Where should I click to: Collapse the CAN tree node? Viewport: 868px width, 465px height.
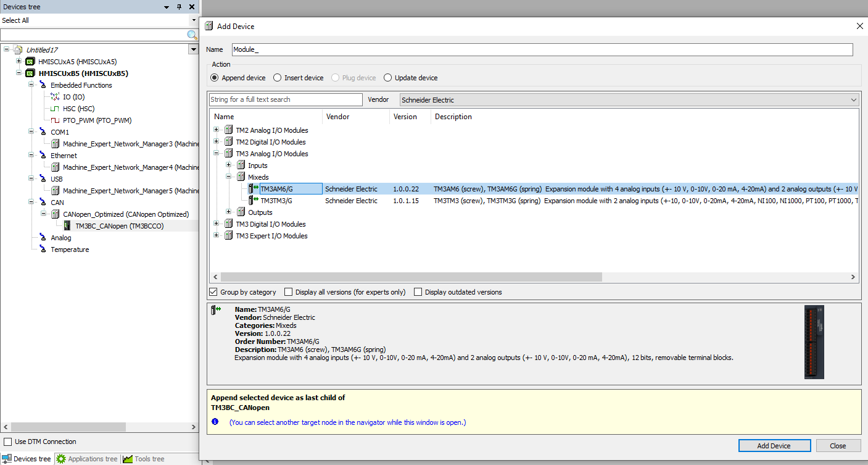coord(31,203)
